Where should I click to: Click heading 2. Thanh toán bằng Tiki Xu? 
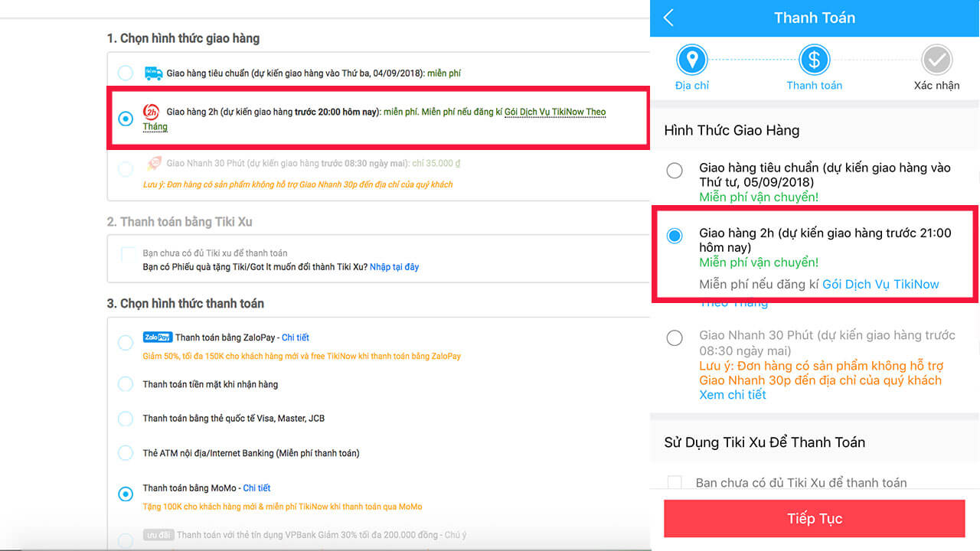[x=179, y=222]
